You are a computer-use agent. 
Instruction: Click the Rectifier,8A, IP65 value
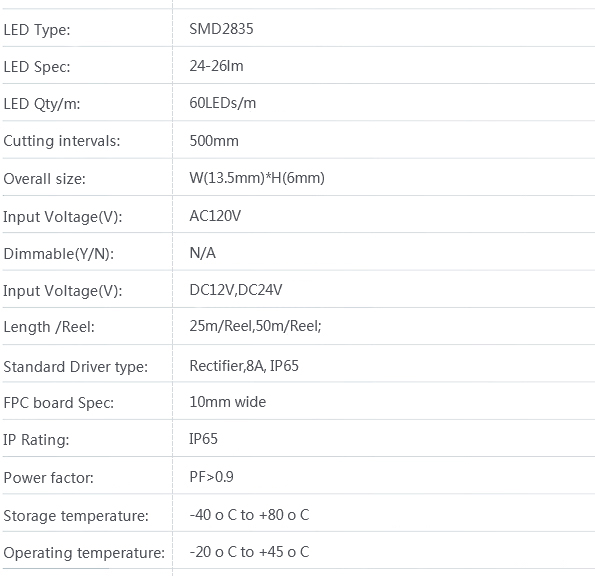[x=244, y=366]
